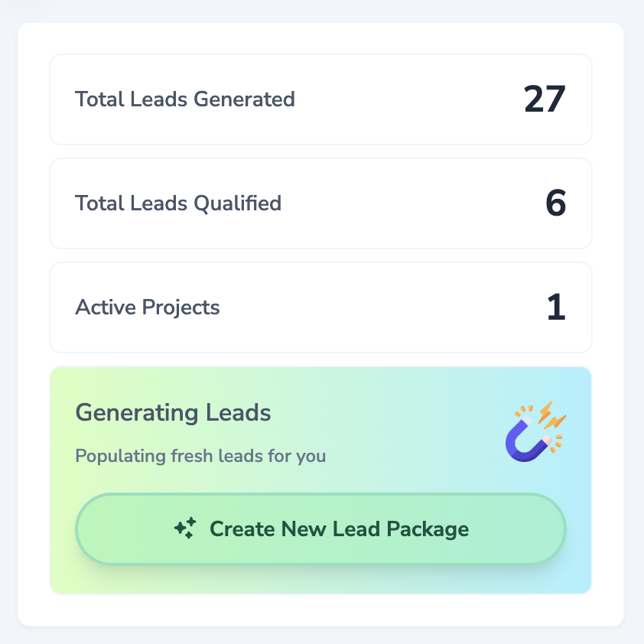Click the Active Projects label
The image size is (644, 644).
point(148,307)
